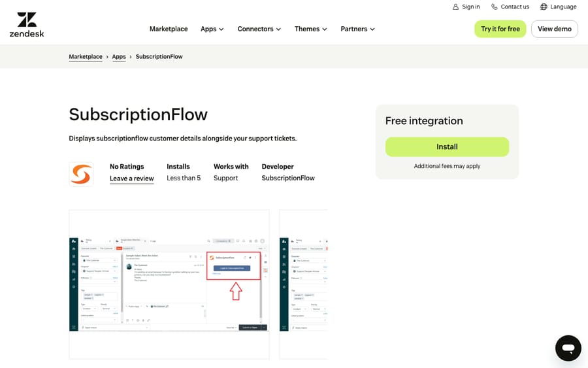The width and height of the screenshot is (588, 368).
Task: Follow the Leave a review link
Action: click(131, 178)
